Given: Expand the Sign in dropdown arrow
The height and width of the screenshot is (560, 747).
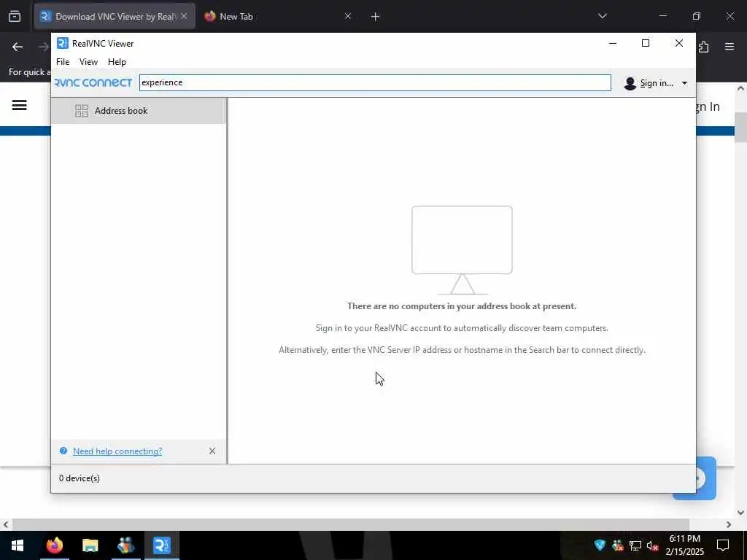Looking at the screenshot, I should click(684, 83).
